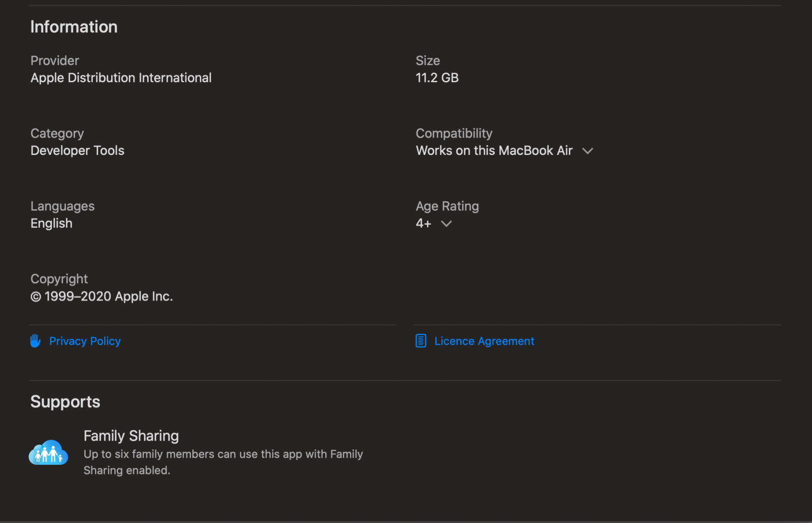Expand the Compatibility chevron

587,151
